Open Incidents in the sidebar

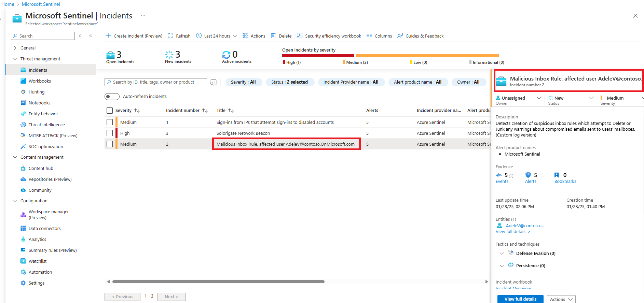(x=51, y=70)
